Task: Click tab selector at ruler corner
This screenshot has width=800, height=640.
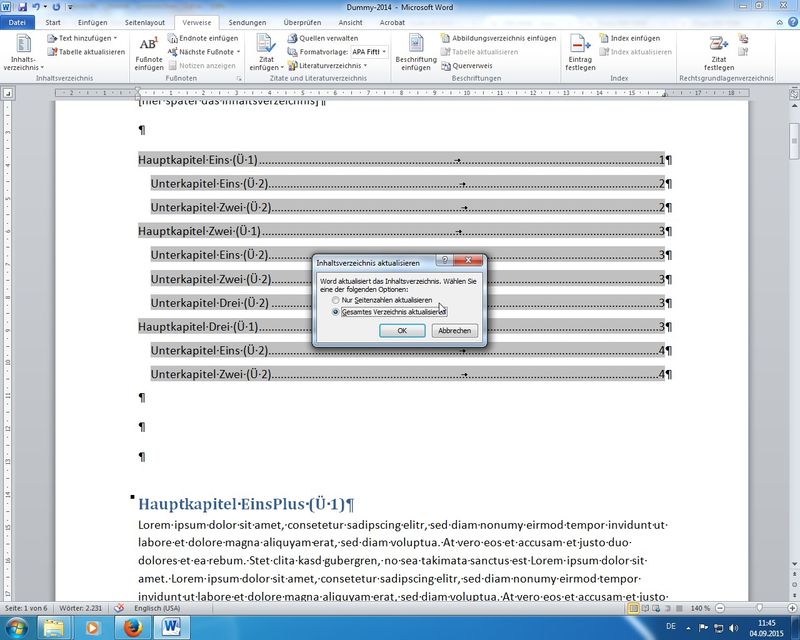Action: pos(8,93)
